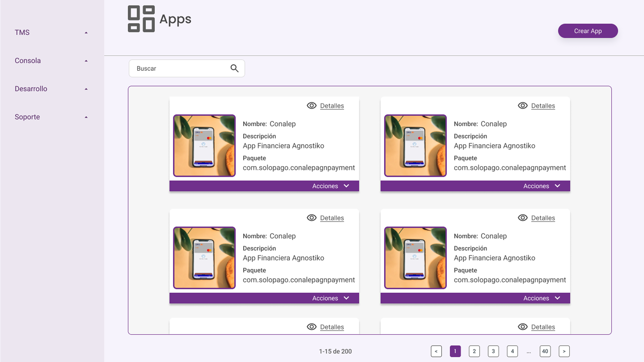The width and height of the screenshot is (644, 362).
Task: Click 'Nombre: Conalep' on middle-left card
Action: 269,236
